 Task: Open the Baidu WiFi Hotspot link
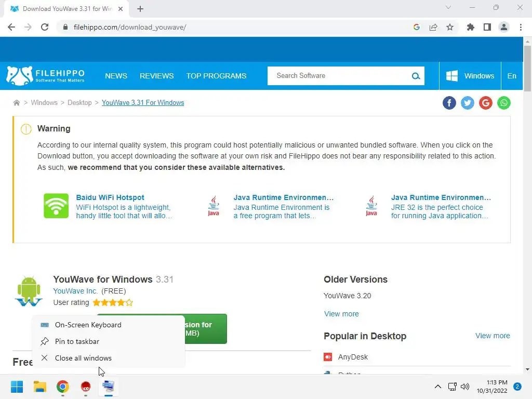pos(110,197)
